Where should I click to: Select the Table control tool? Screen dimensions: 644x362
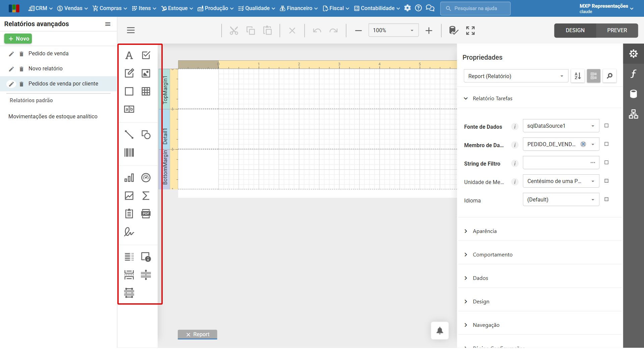pos(146,91)
